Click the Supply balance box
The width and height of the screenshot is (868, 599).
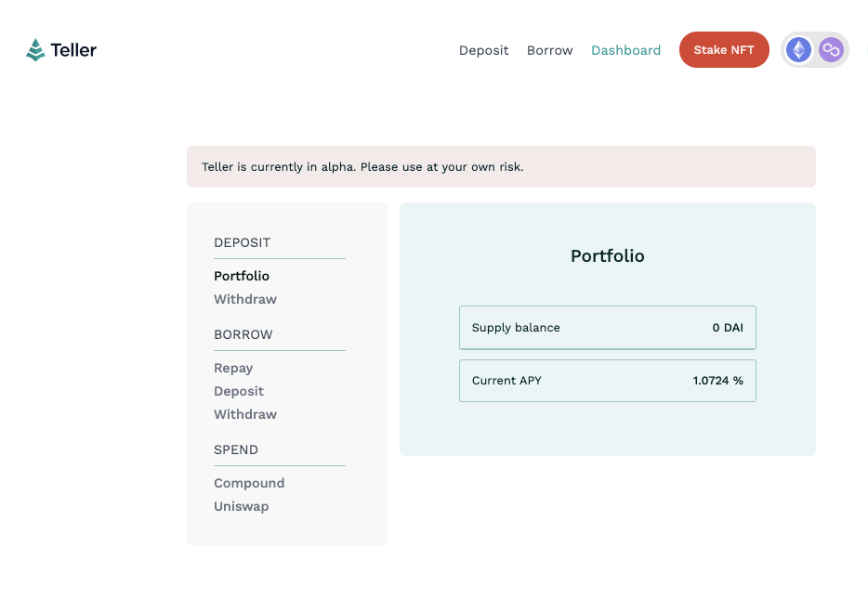click(607, 328)
